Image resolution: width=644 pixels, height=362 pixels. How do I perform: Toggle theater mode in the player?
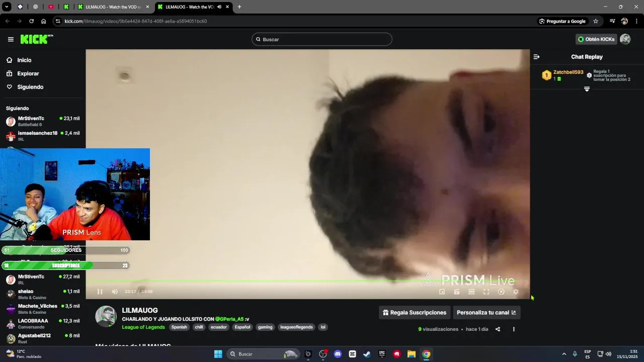(x=471, y=292)
